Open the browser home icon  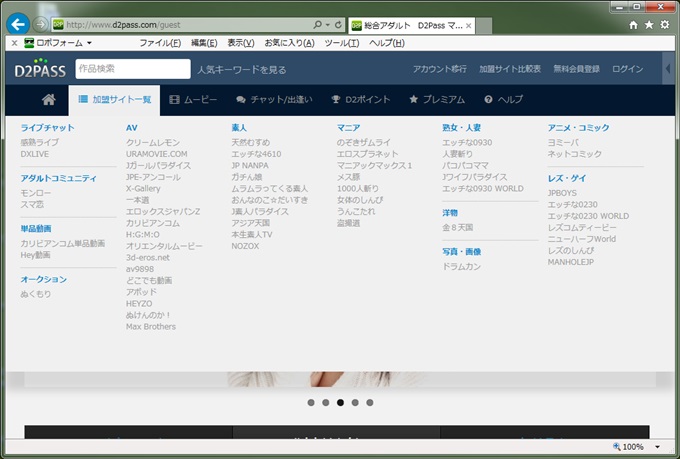click(633, 25)
